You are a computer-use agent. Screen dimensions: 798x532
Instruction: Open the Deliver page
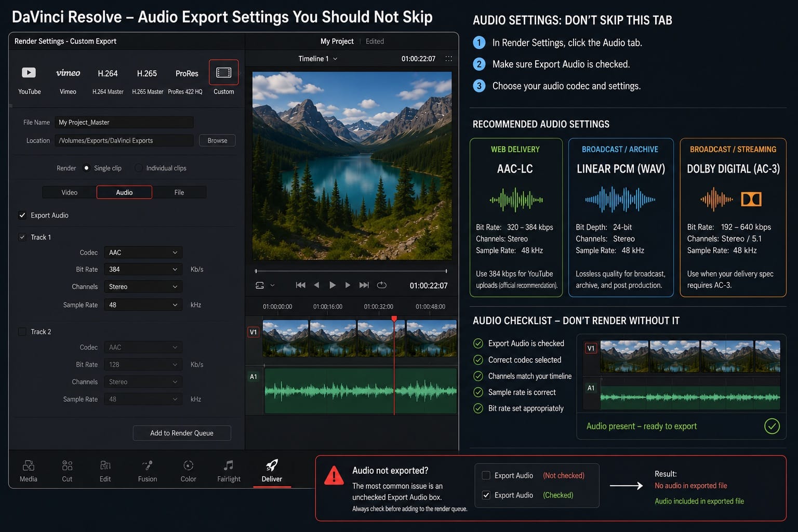(x=272, y=471)
